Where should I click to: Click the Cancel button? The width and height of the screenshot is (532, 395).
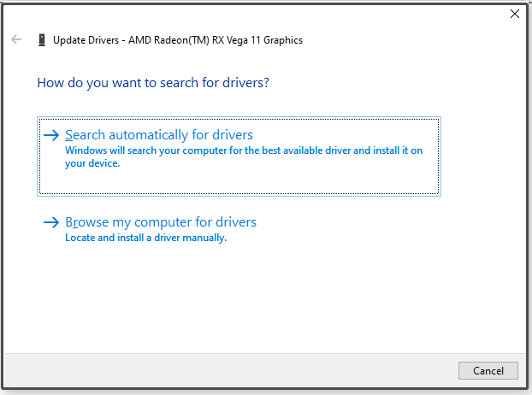click(x=488, y=370)
